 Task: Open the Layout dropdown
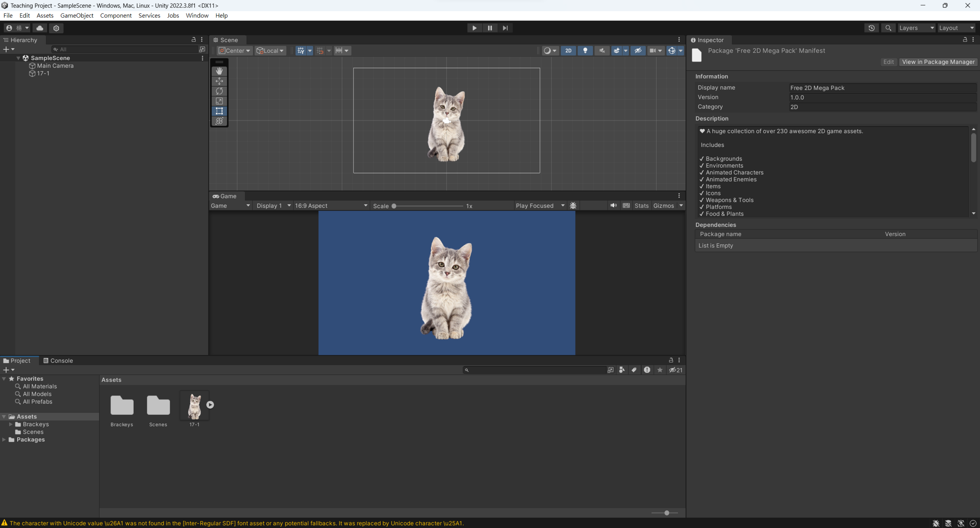(x=956, y=28)
